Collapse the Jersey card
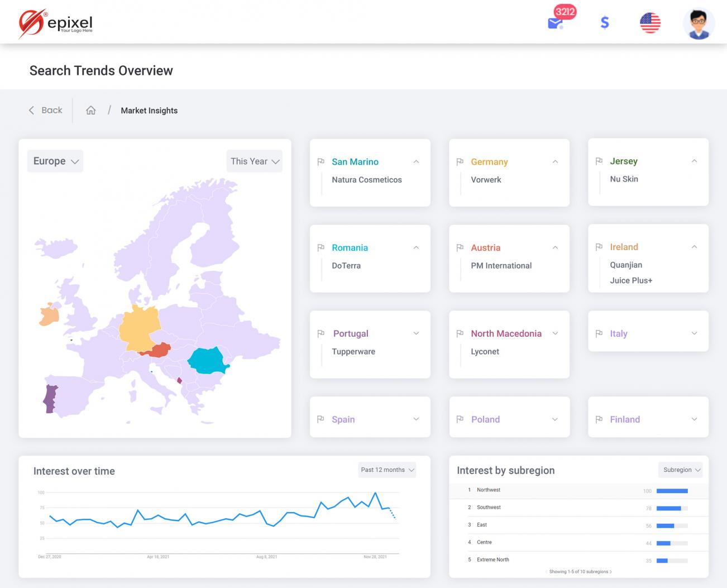 click(x=694, y=161)
